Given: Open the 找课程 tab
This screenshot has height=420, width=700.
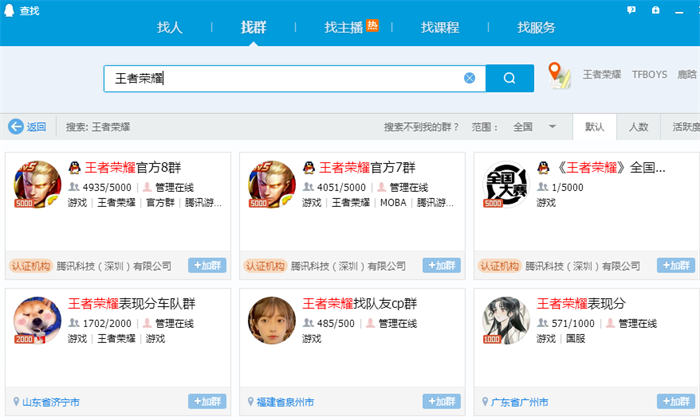Looking at the screenshot, I should coord(438,28).
